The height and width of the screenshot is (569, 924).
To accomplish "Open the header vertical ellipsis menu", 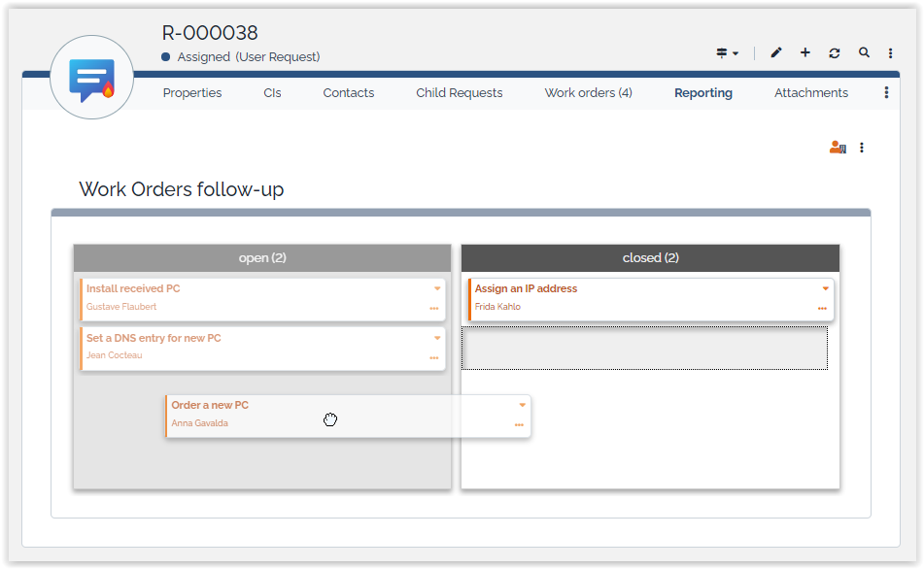I will [891, 53].
